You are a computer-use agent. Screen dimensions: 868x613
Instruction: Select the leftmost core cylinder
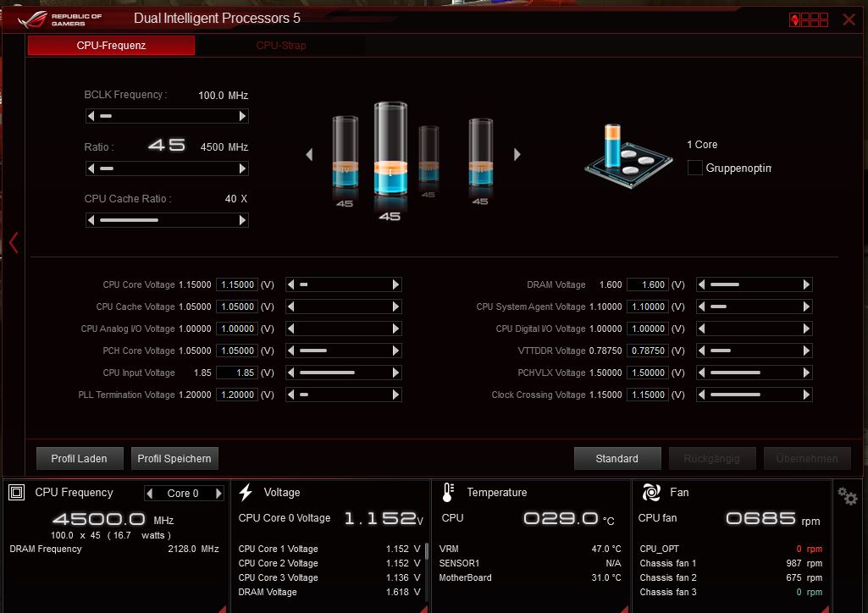[345, 152]
